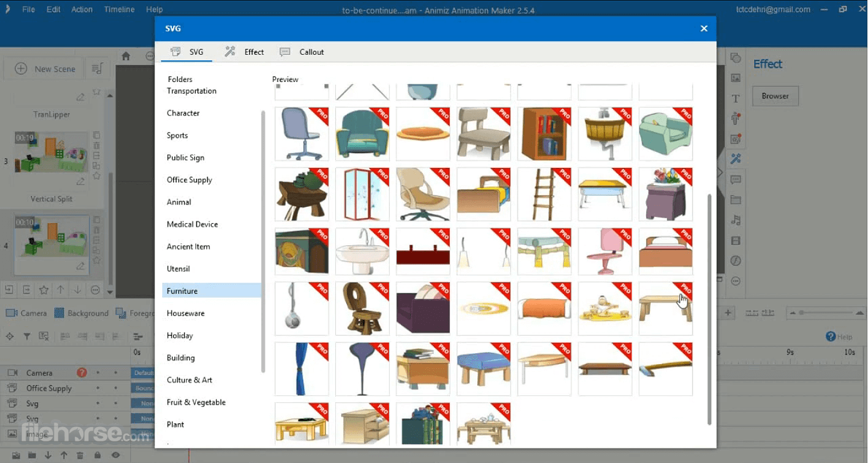Choose the blue curtain SVG thumbnail
This screenshot has width=868, height=463.
pos(302,369)
